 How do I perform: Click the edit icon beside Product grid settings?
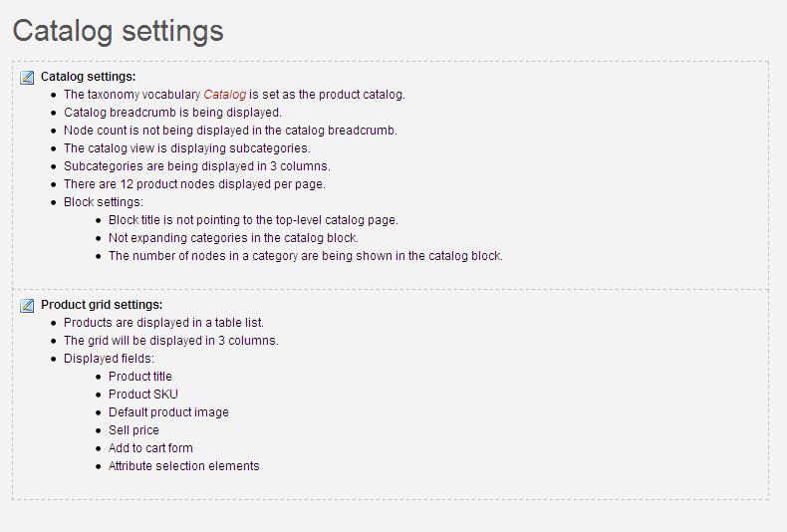[27, 305]
